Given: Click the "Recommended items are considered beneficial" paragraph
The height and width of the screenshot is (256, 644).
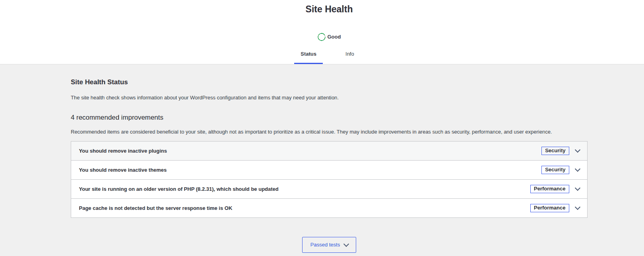Looking at the screenshot, I should point(311,132).
